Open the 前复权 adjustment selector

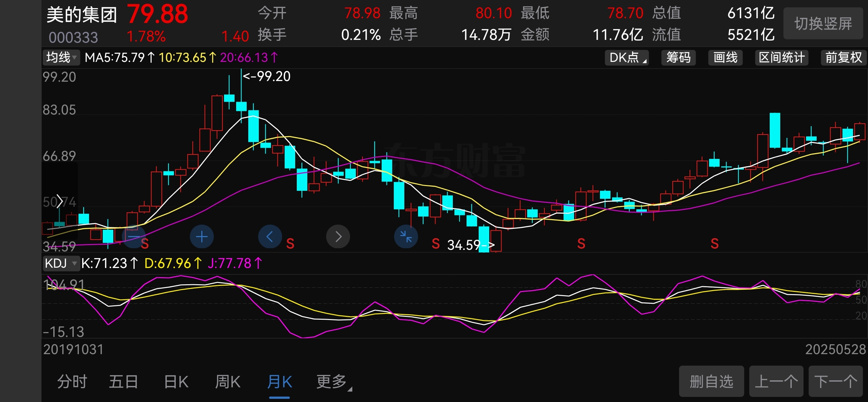843,57
